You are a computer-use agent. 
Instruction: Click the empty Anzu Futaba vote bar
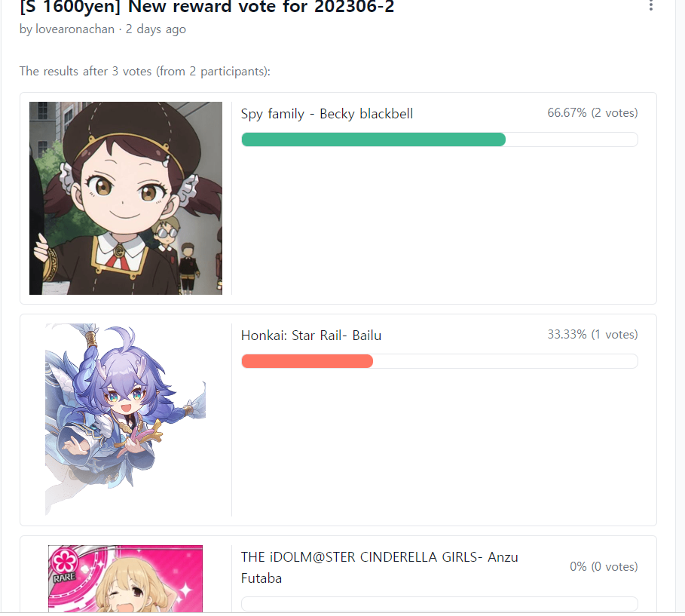[439, 604]
